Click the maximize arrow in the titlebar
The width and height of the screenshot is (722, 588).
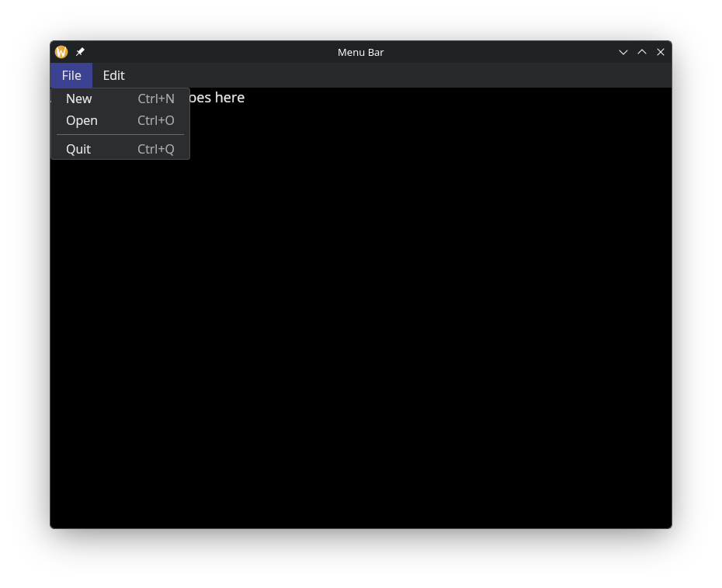(x=642, y=51)
